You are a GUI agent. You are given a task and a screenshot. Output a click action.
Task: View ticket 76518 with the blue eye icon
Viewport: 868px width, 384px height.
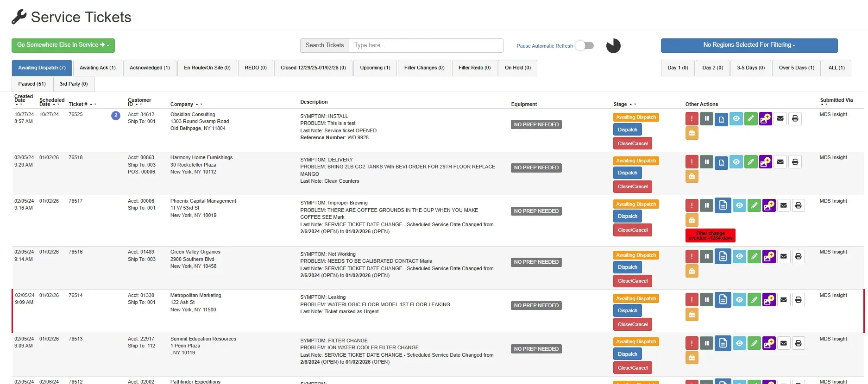tap(736, 162)
